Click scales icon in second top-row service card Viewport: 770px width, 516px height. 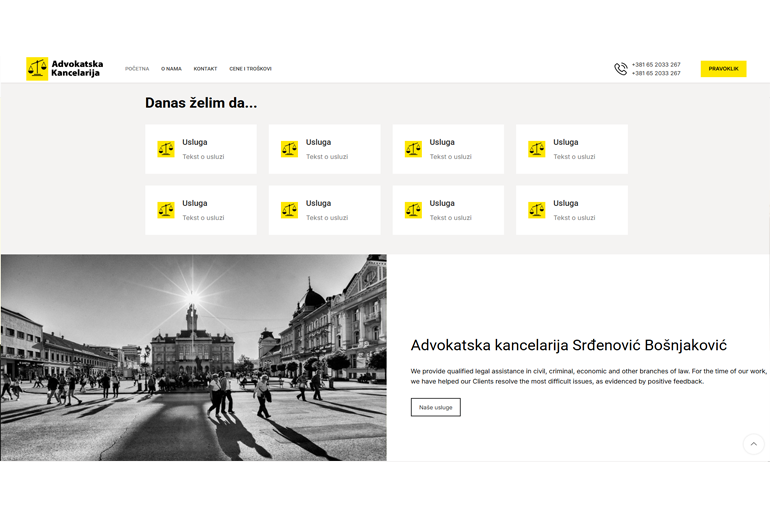(x=289, y=149)
